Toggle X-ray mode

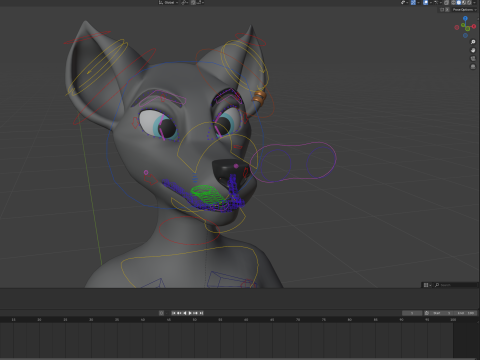click(446, 2)
